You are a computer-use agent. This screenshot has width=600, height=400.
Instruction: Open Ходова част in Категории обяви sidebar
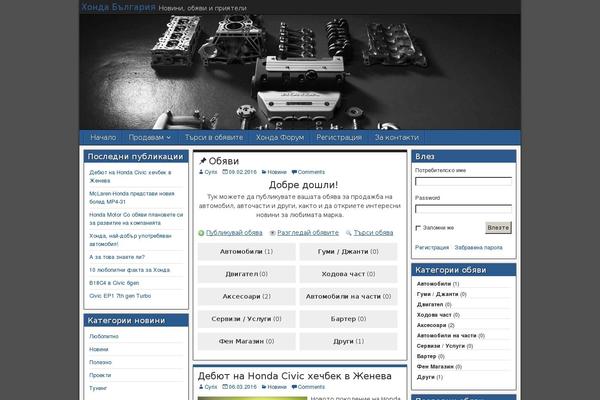(434, 315)
